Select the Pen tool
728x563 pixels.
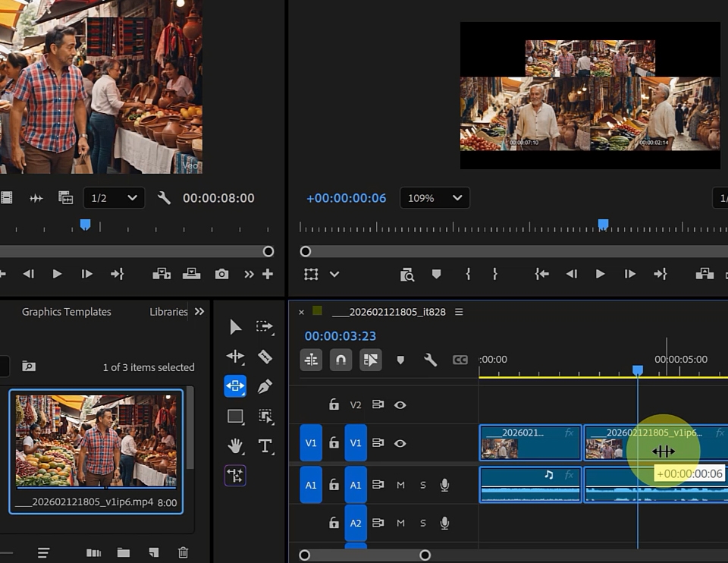[265, 386]
